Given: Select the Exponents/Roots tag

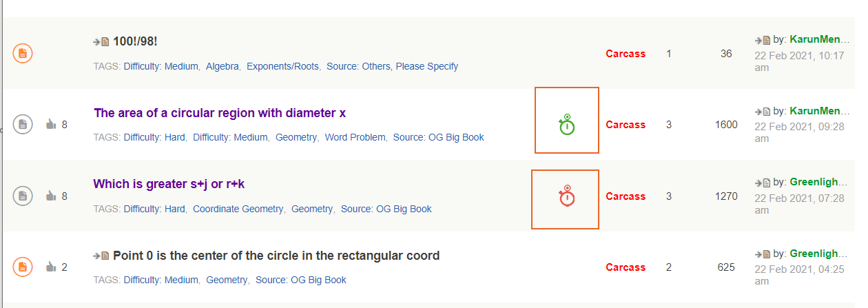Looking at the screenshot, I should point(282,67).
